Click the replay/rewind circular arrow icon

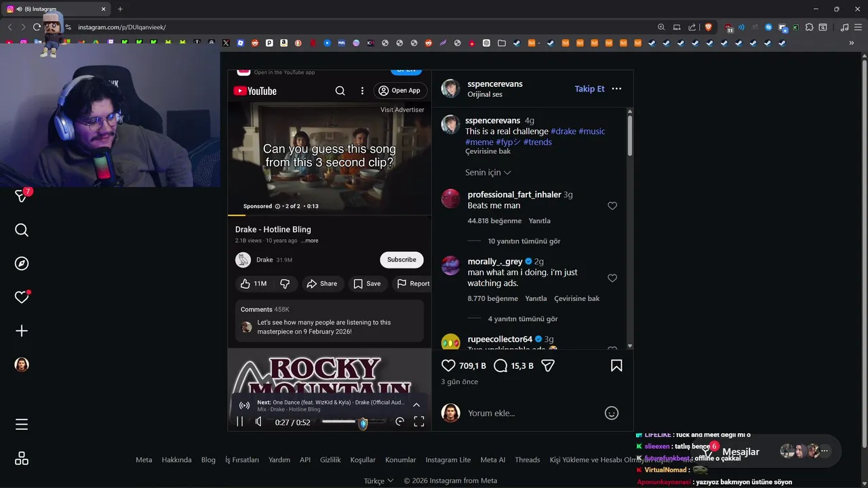(399, 422)
